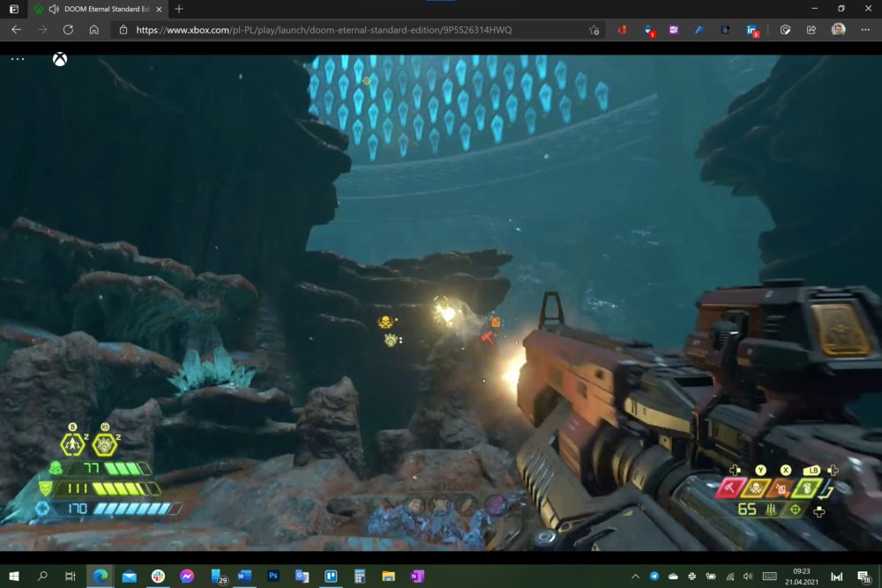
Task: Click the armor bar showing 111
Action: click(99, 488)
